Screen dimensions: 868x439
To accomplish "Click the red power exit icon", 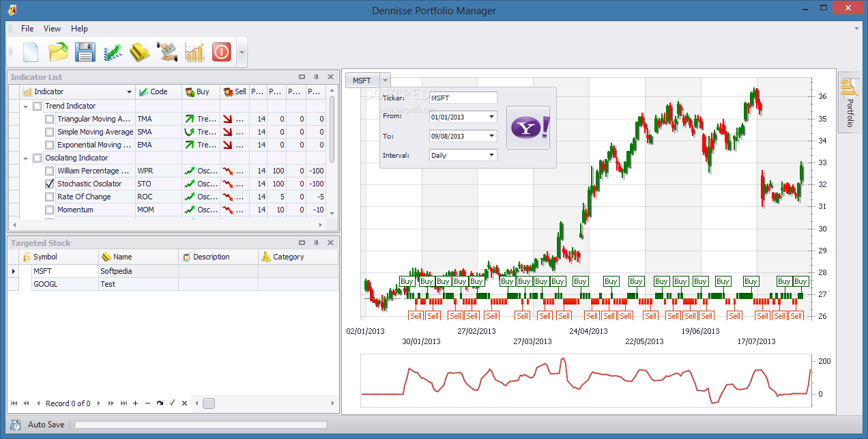I will tap(221, 52).
